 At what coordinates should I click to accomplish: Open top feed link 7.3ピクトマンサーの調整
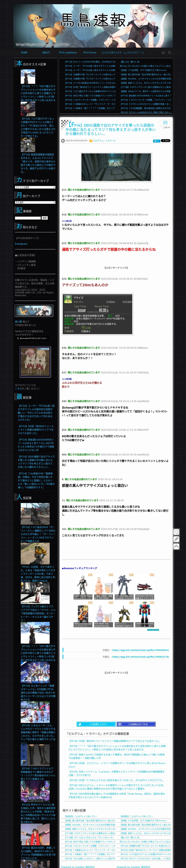pyautogui.click(x=90, y=100)
